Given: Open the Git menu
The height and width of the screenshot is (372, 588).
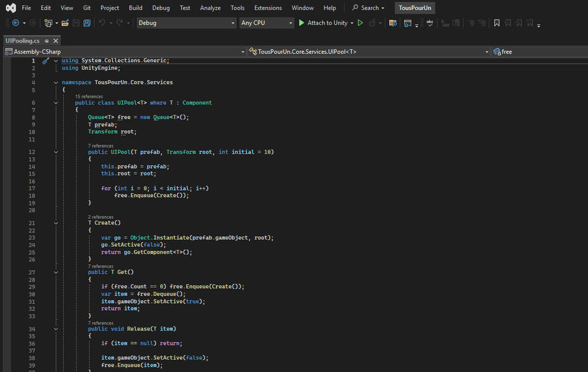Looking at the screenshot, I should [86, 8].
